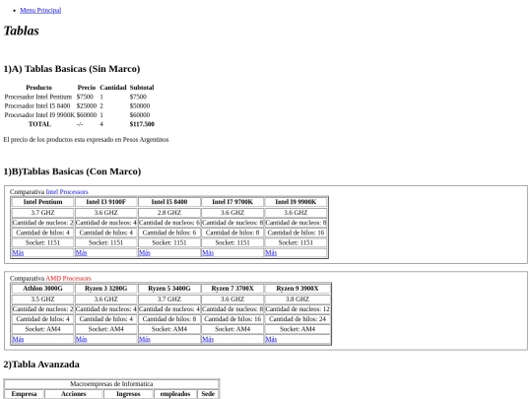This screenshot has width=532, height=399.
Task: Open the Más link under Intel I3 9100F
Action: tap(81, 252)
